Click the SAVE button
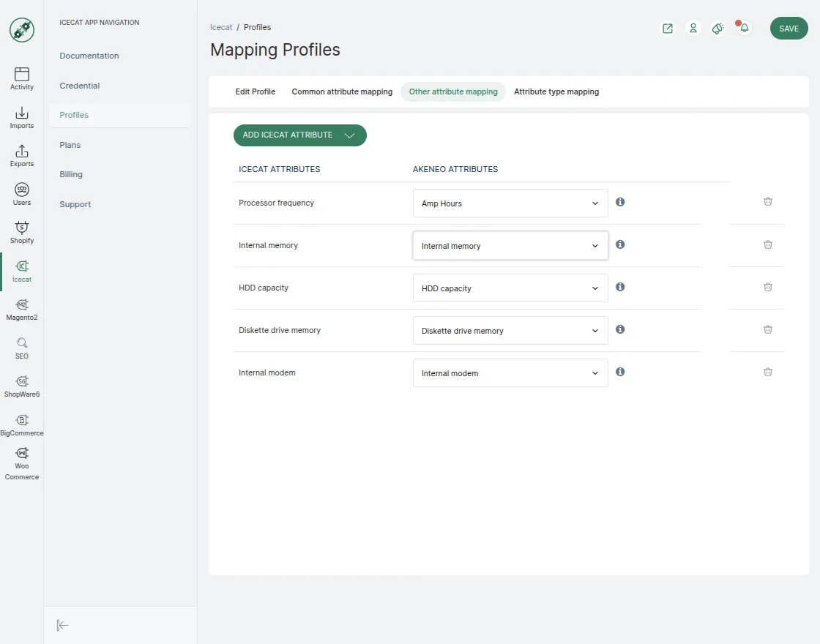Viewport: 820px width, 644px height. coord(789,28)
